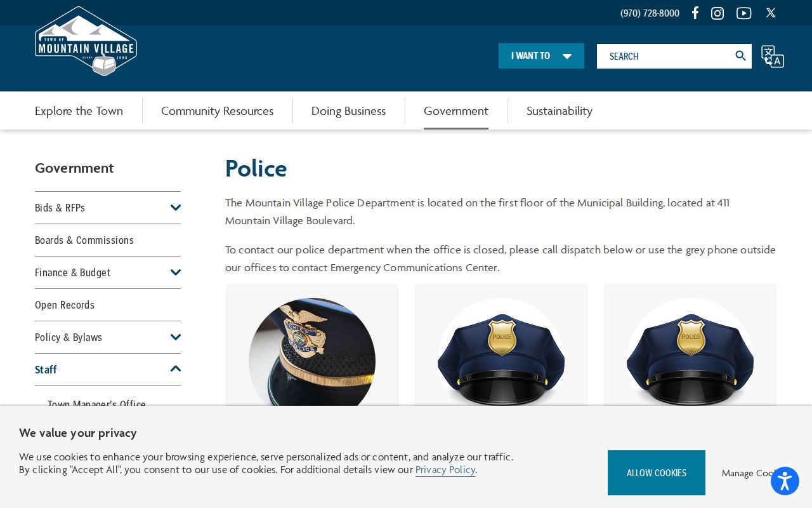Open Boards & Commissions sidebar link
The height and width of the screenshot is (508, 812).
[84, 240]
